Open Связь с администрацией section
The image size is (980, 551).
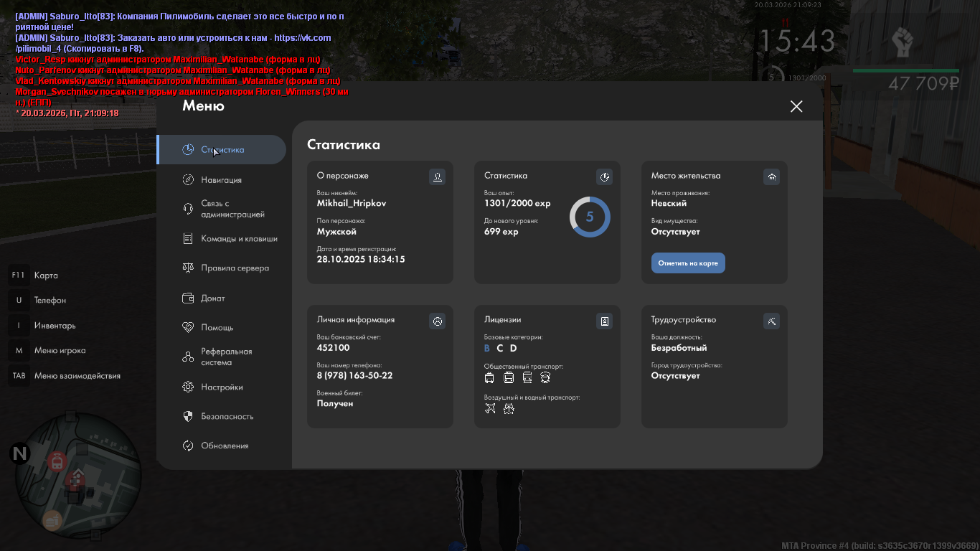coord(232,209)
